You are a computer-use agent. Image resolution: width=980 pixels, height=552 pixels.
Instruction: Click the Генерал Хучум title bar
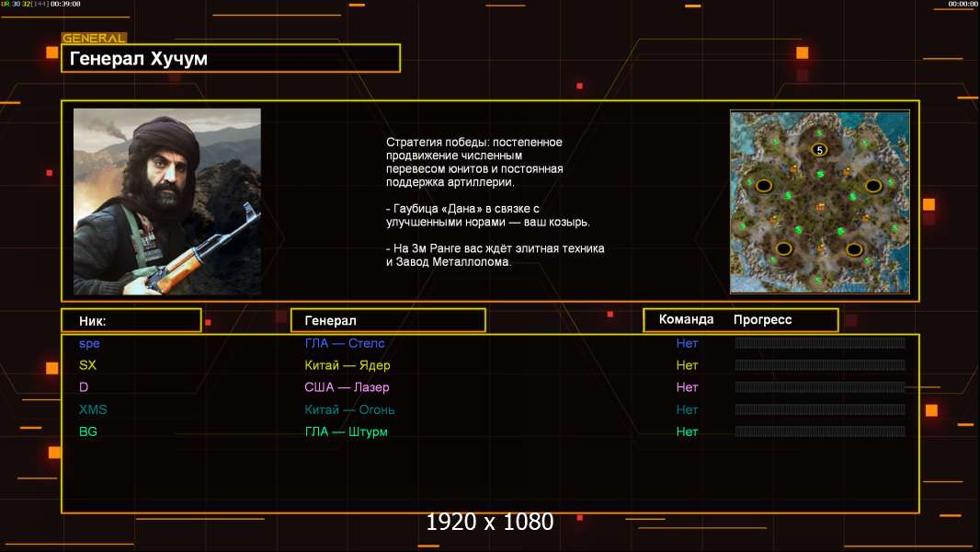tap(230, 59)
